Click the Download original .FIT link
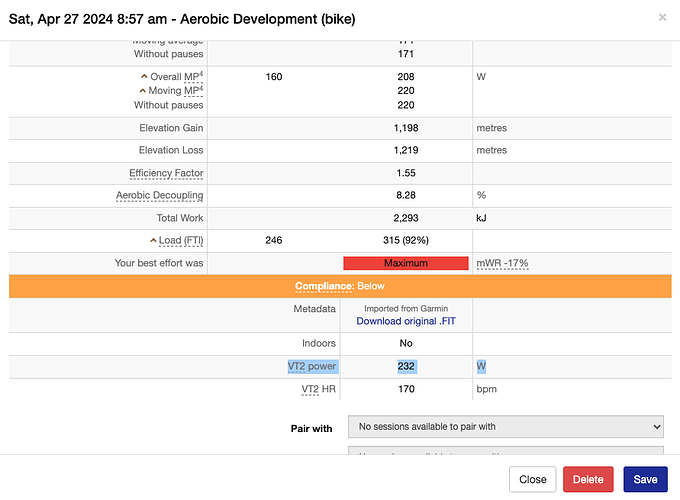This screenshot has height=500, width=680. pos(406,321)
